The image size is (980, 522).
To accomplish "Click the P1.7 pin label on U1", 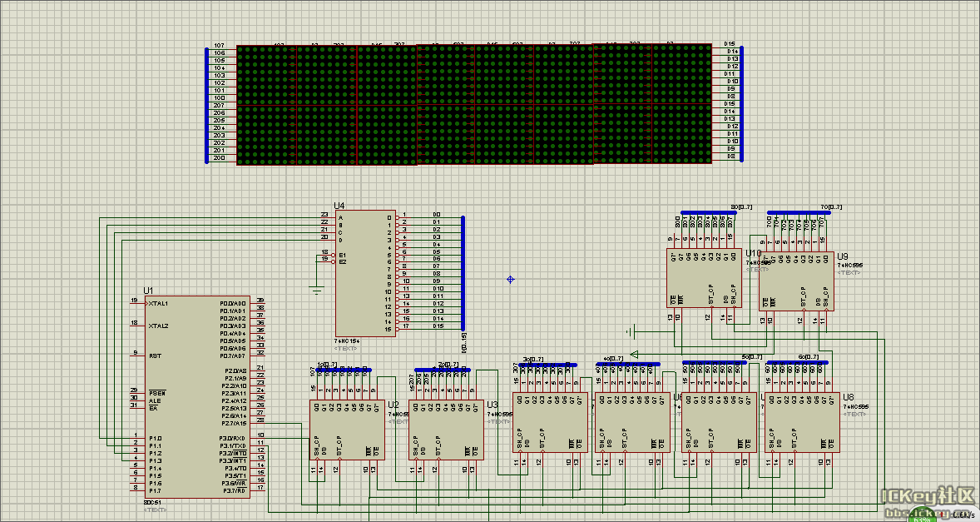I will tap(155, 490).
